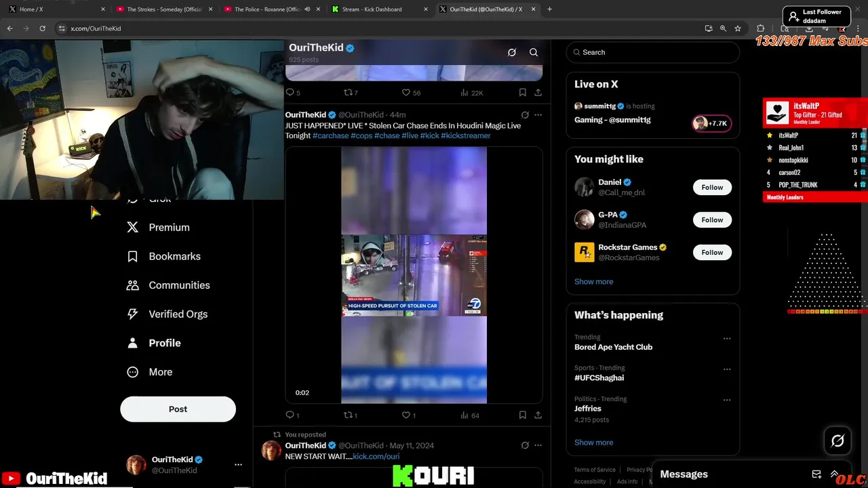Follow G-PA @IndianaGPA
Image resolution: width=868 pixels, height=488 pixels.
(x=712, y=220)
